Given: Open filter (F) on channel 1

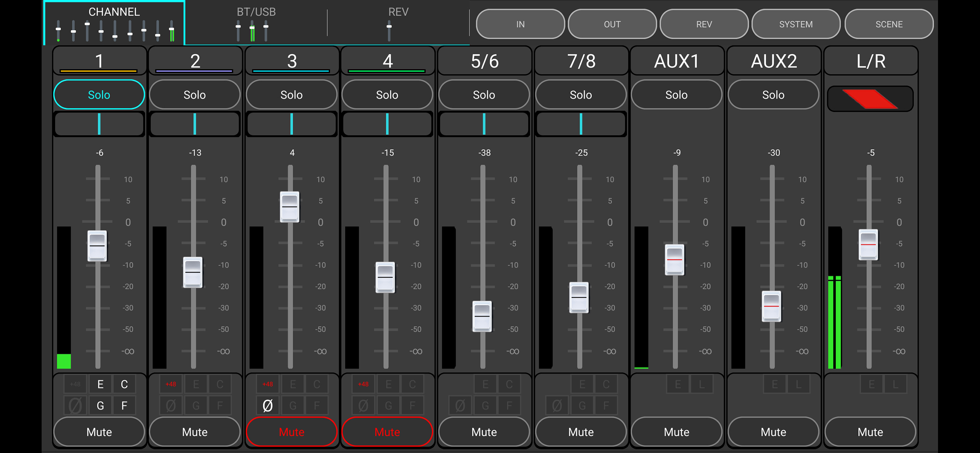Looking at the screenshot, I should click(125, 405).
